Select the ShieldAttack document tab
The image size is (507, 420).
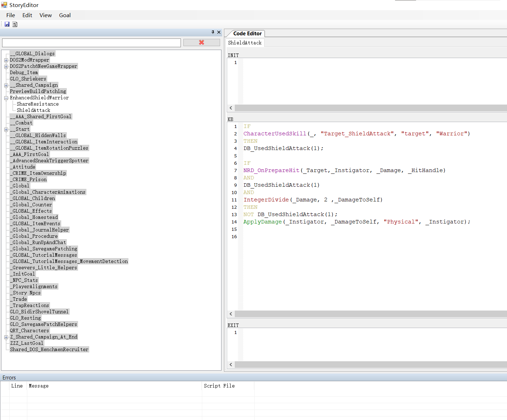click(x=245, y=43)
